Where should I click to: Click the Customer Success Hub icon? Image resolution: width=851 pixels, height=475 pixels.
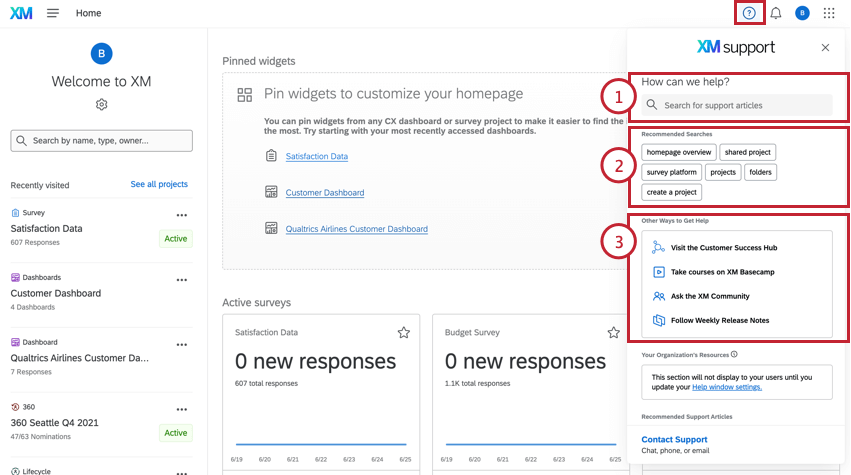coord(658,248)
